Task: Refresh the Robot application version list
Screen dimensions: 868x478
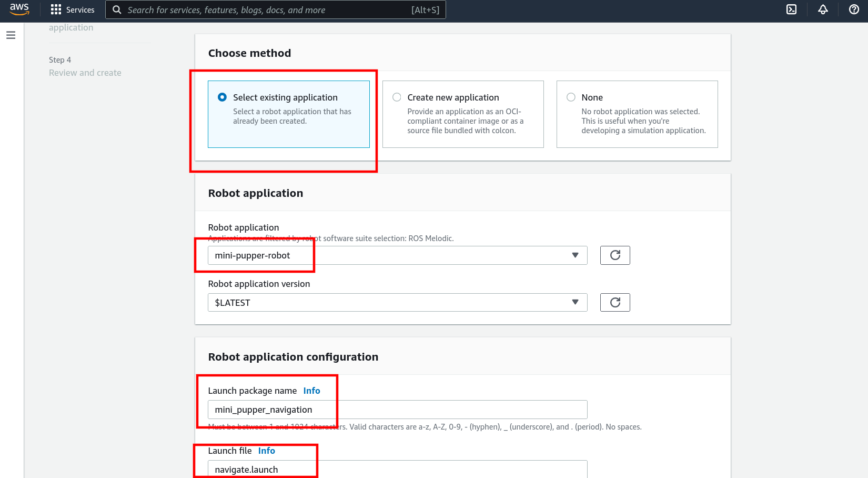Action: coord(615,302)
